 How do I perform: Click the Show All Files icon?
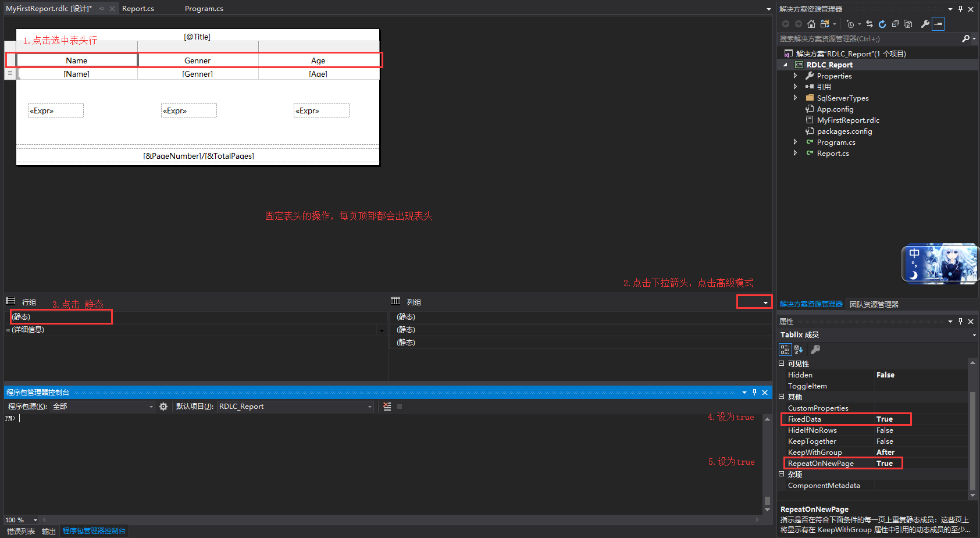click(908, 24)
